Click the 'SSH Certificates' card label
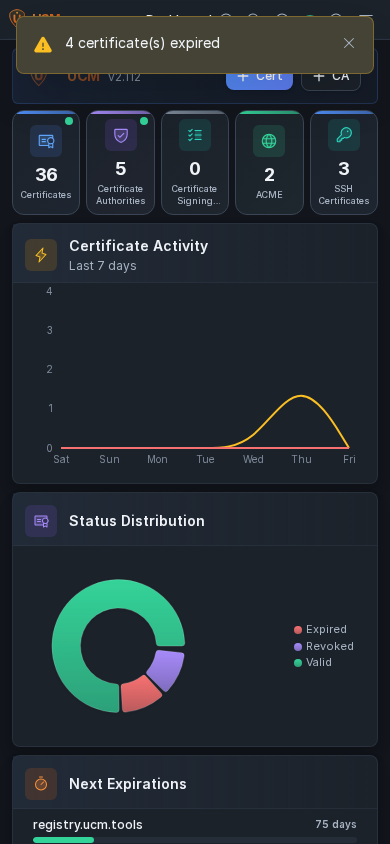This screenshot has width=390, height=844. click(344, 195)
